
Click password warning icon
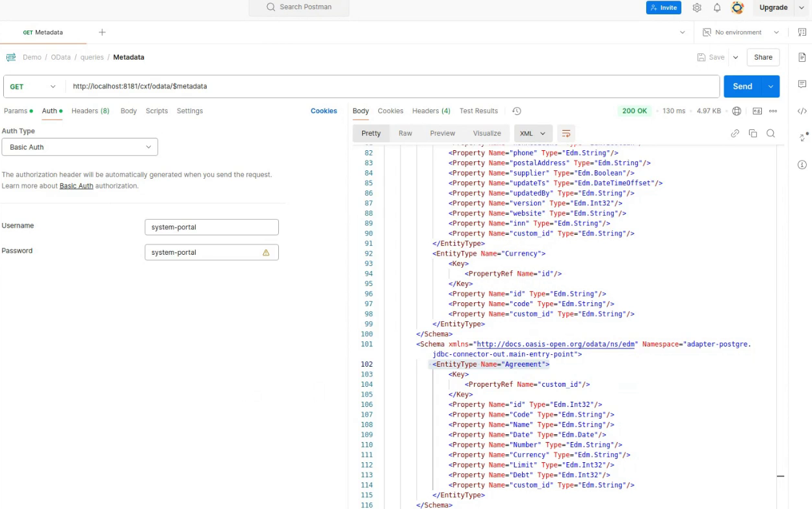click(x=266, y=252)
